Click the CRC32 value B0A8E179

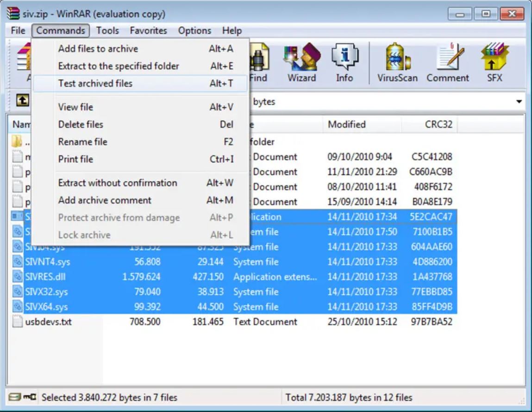coord(432,202)
